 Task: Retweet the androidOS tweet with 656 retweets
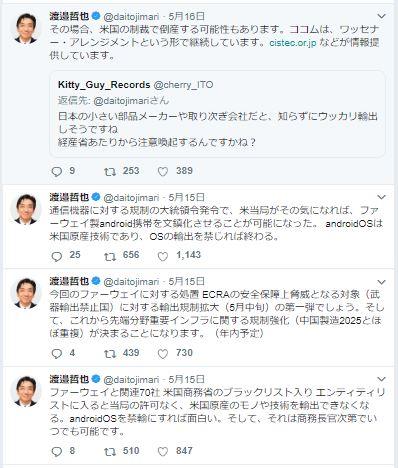pyautogui.click(x=110, y=256)
